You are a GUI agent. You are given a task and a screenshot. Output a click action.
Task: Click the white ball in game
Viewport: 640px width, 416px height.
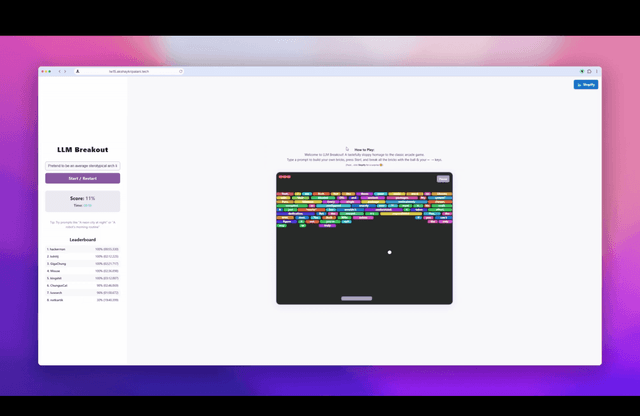[390, 252]
